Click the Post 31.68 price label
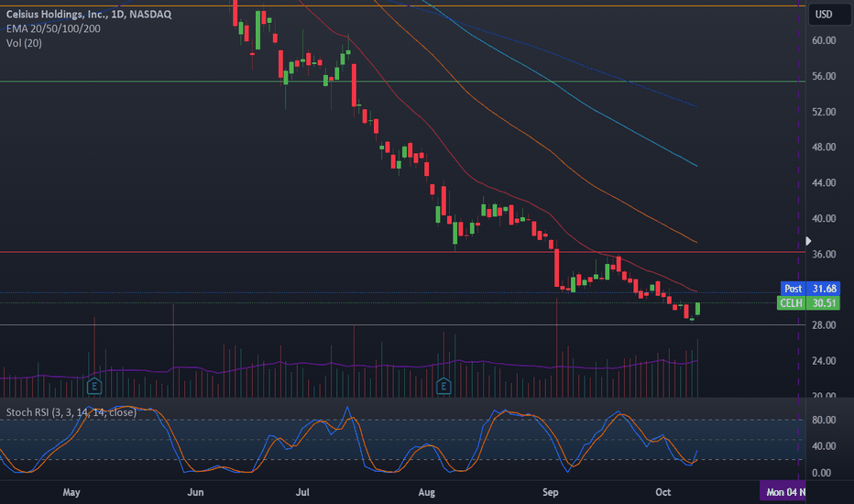This screenshot has width=854, height=504. [810, 289]
